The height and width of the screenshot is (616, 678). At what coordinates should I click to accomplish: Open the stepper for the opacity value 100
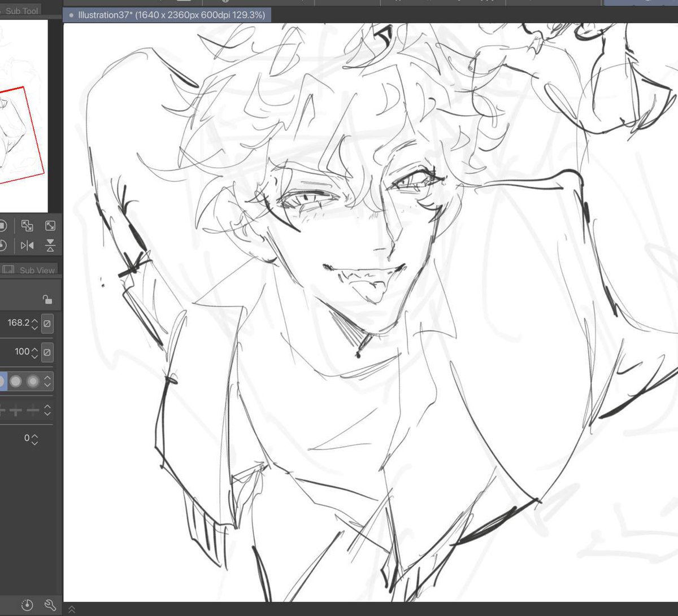point(35,352)
